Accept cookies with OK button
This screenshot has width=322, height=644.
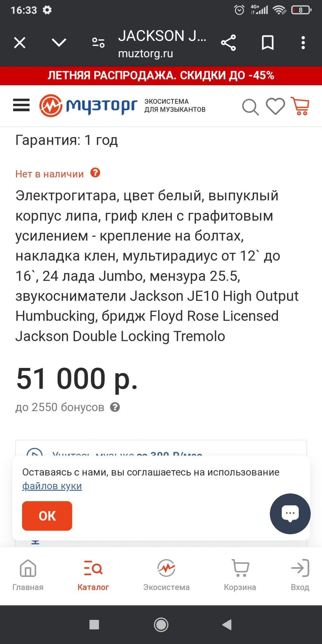(47, 516)
